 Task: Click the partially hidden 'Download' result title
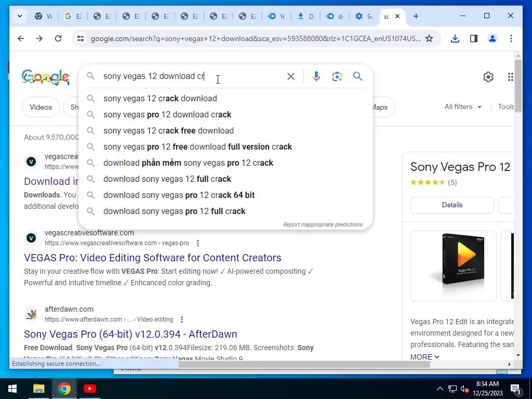[51, 181]
